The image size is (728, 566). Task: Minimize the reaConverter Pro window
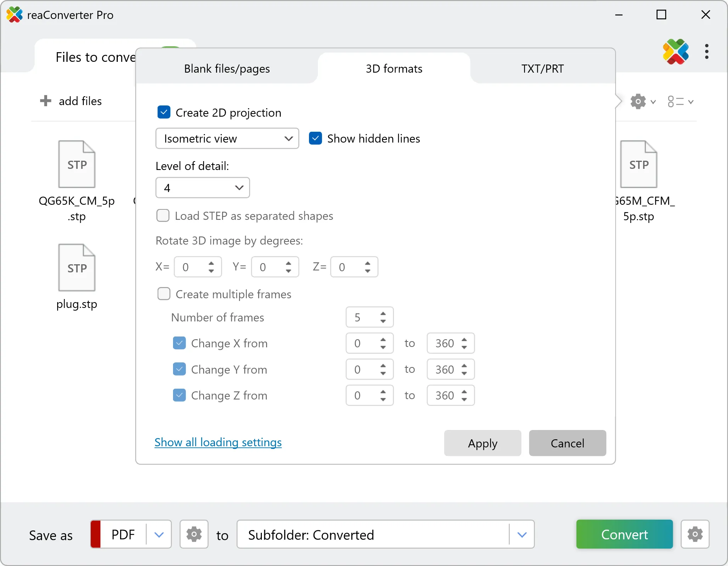click(x=619, y=15)
